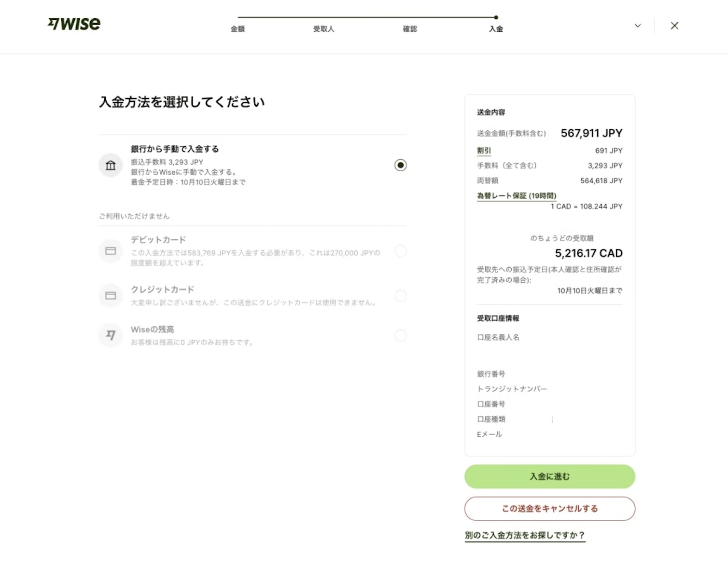
Task: Select the manual bank transfer radio button
Action: pos(400,165)
